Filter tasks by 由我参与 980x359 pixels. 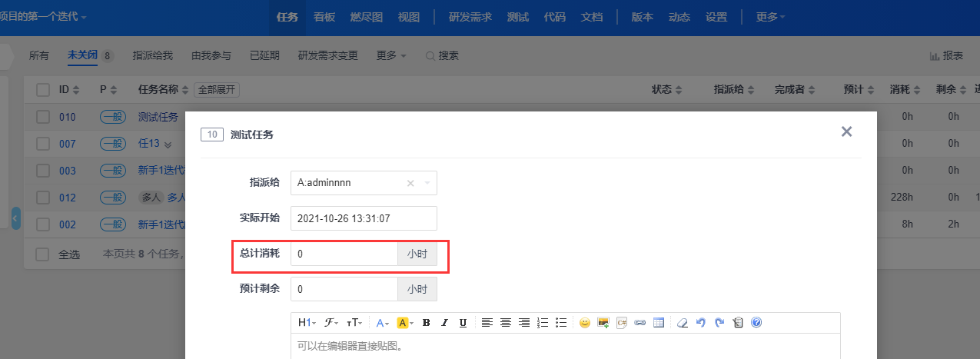click(211, 55)
